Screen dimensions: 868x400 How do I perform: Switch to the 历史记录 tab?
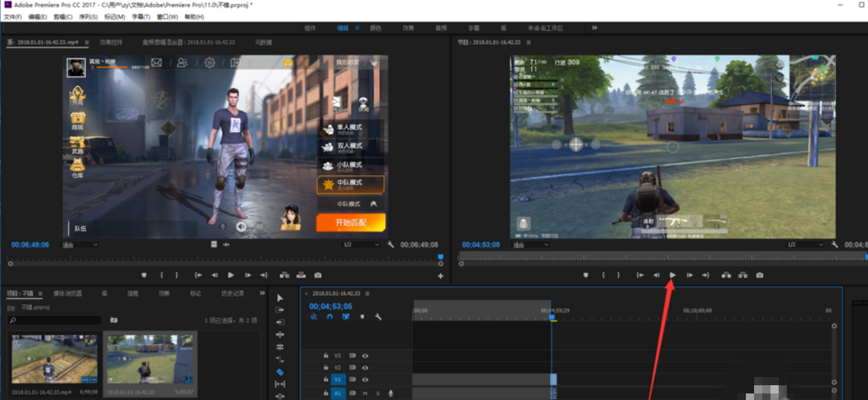233,293
